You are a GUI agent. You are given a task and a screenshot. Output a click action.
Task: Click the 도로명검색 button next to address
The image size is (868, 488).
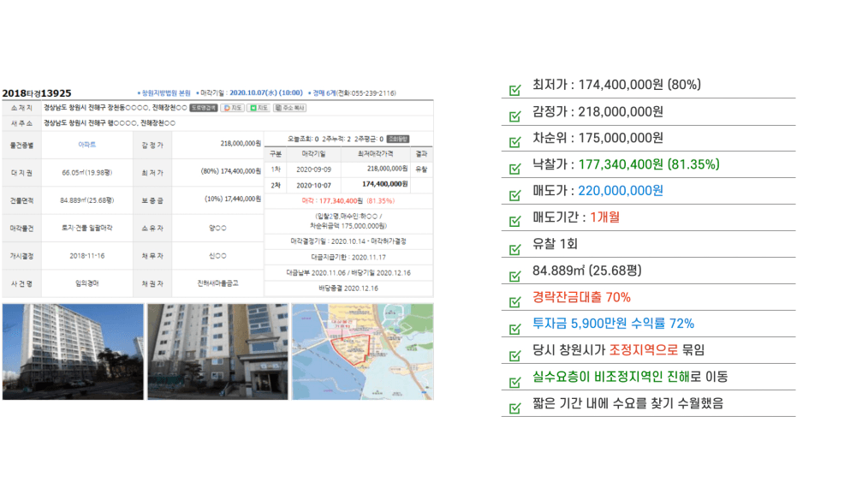click(204, 108)
